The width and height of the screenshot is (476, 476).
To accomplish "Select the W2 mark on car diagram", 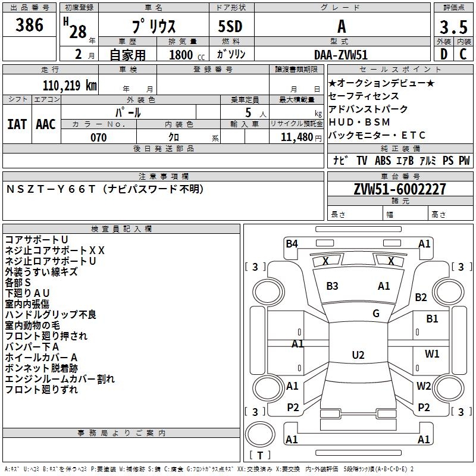I will (424, 386).
